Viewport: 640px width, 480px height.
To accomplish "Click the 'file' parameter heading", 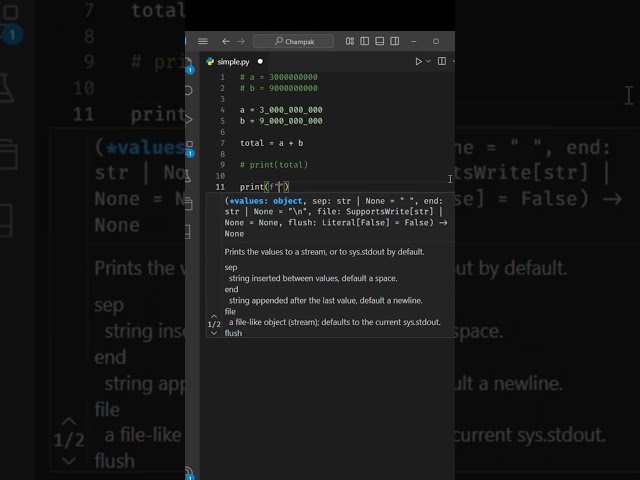I will click(x=230, y=311).
